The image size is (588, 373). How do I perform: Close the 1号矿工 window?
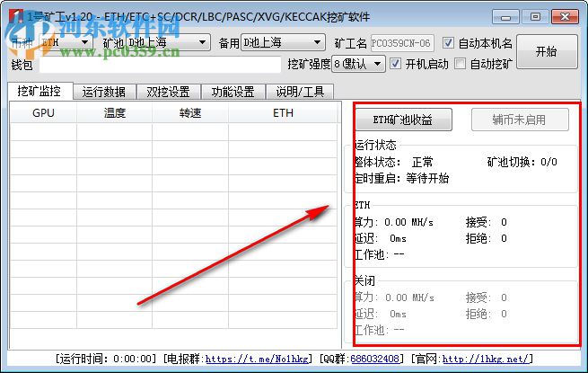pos(565,17)
